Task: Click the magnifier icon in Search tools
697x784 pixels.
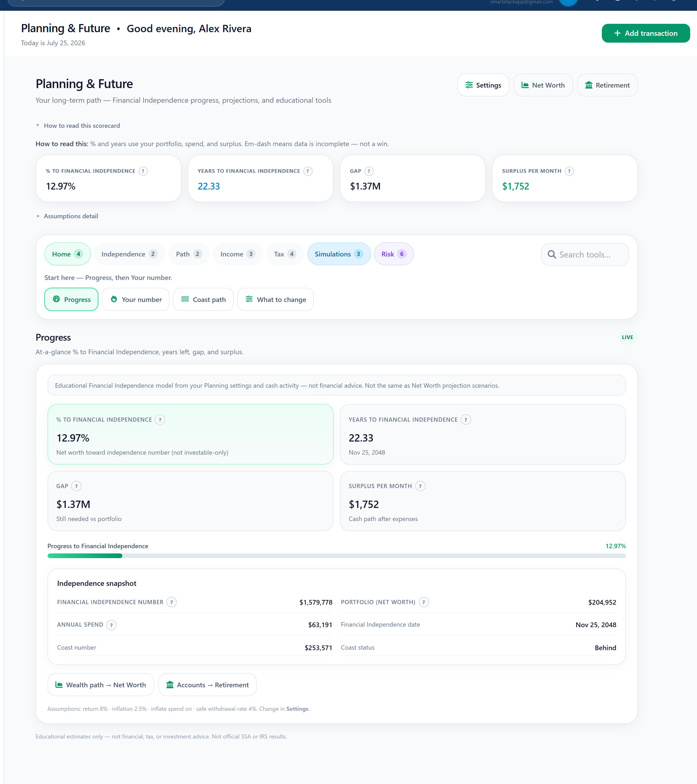Action: tap(552, 254)
